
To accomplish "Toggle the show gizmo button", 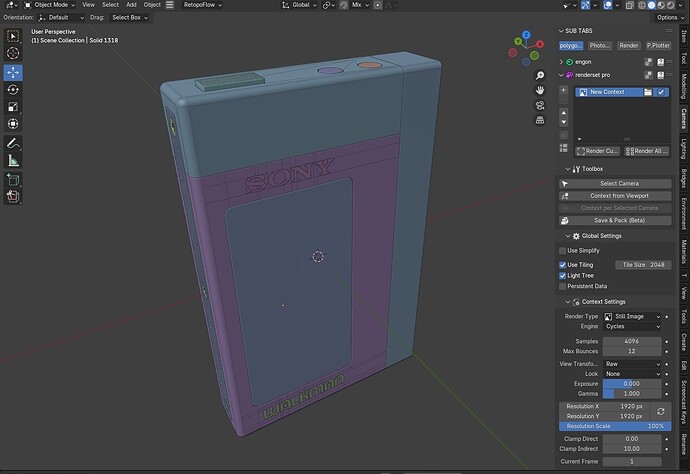I will point(585,5).
